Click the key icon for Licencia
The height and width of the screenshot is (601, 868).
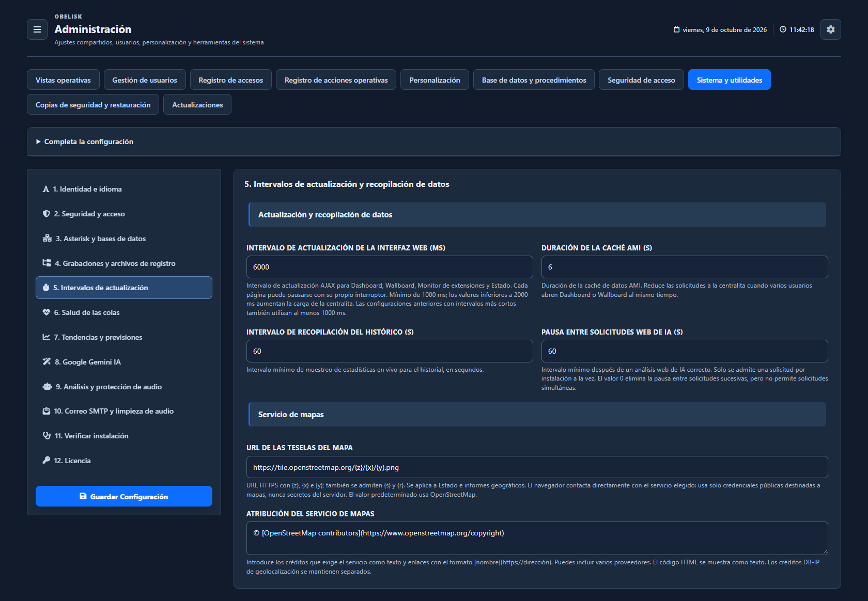click(47, 461)
